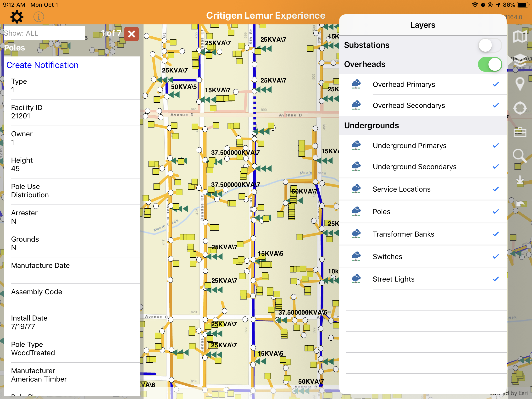Tap the Poles heading in results panel

click(14, 48)
